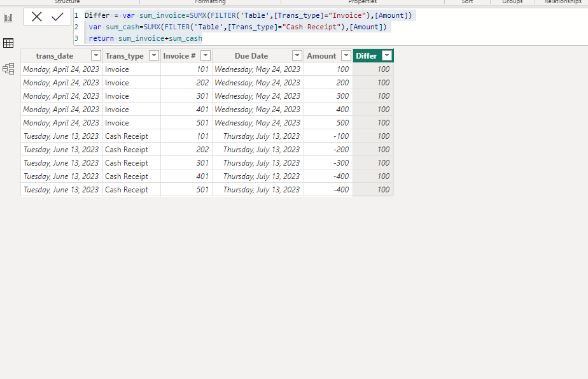Select Amount cell showing -200

click(328, 149)
